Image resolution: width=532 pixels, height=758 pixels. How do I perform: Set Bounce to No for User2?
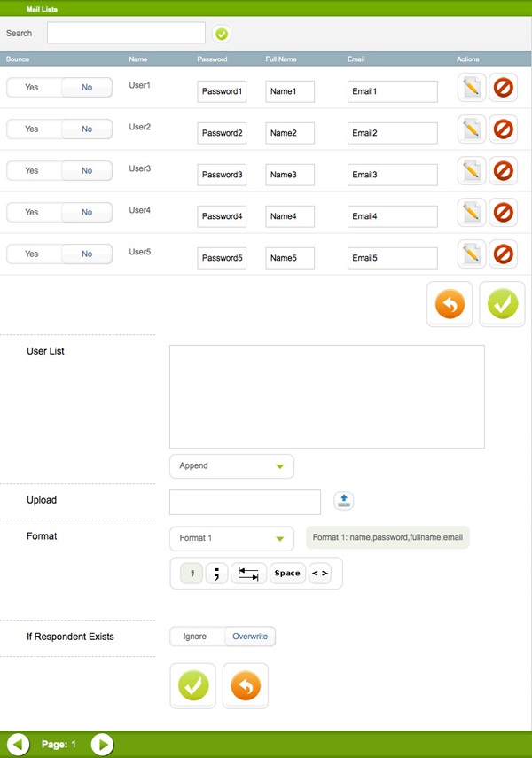[x=87, y=129]
